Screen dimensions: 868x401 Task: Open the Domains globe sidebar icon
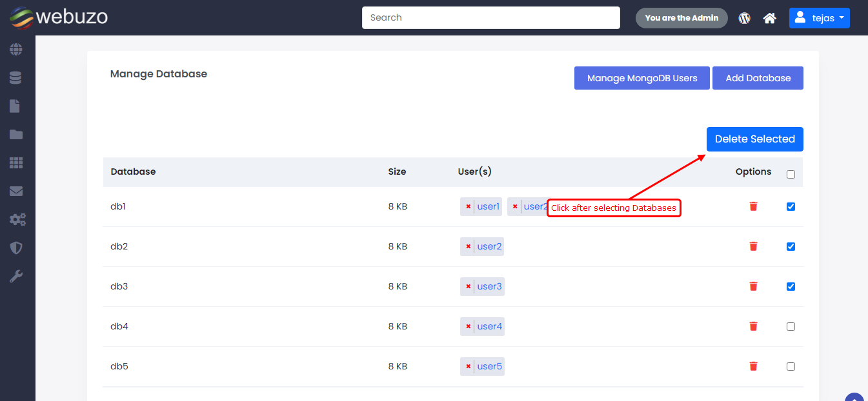(15, 49)
